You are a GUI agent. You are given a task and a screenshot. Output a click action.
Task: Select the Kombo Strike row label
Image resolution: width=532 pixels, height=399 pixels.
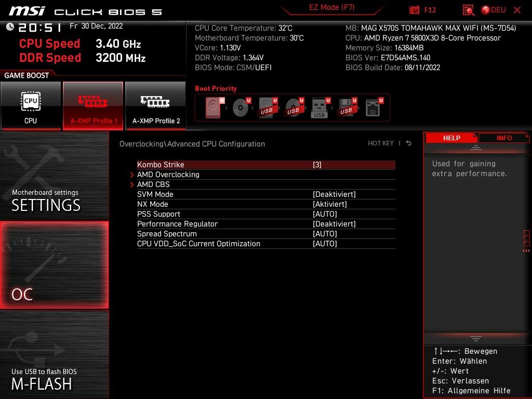(x=161, y=165)
